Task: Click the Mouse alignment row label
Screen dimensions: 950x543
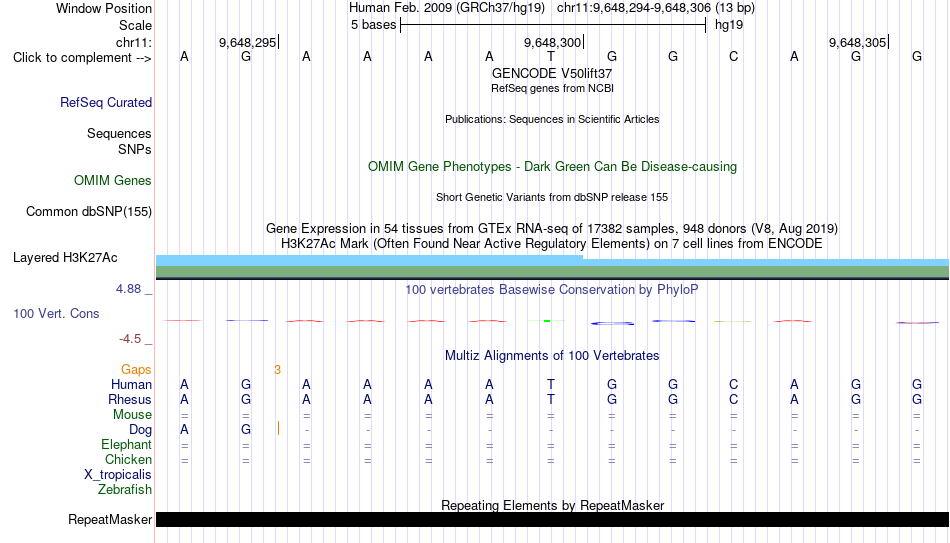Action: coord(132,415)
